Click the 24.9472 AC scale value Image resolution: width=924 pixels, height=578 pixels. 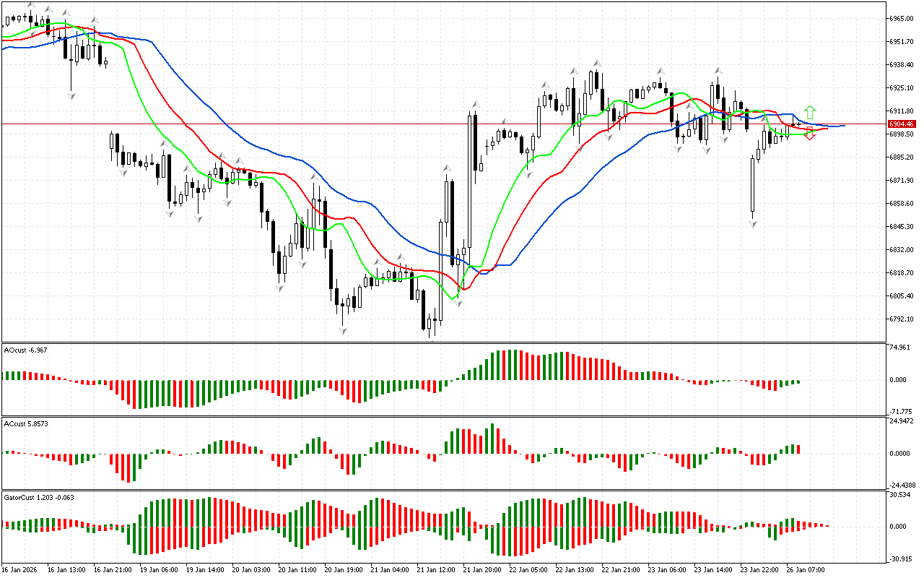tap(902, 420)
